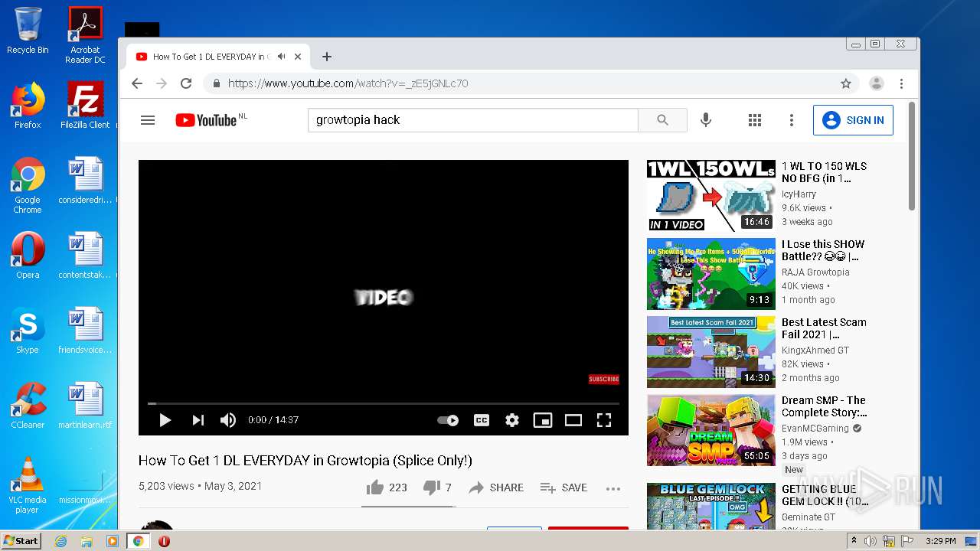Select the martinlearn.rtf desktop file

(85, 406)
